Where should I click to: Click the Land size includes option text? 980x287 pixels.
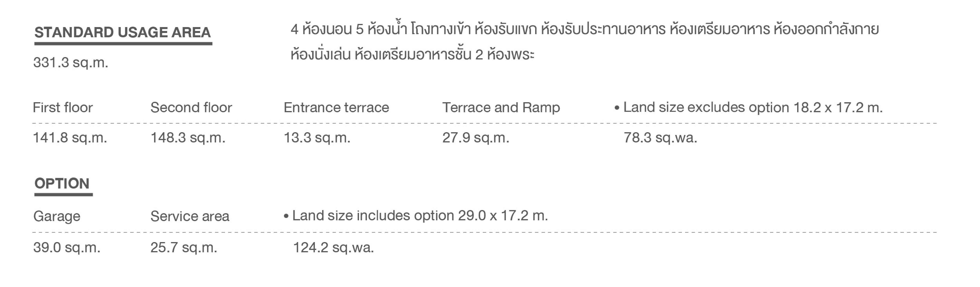coord(416,216)
